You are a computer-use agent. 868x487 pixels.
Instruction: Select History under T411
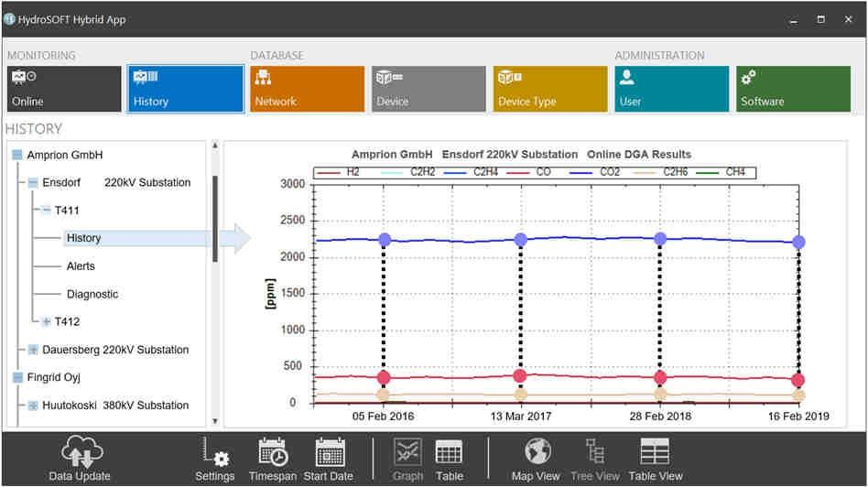coord(83,239)
